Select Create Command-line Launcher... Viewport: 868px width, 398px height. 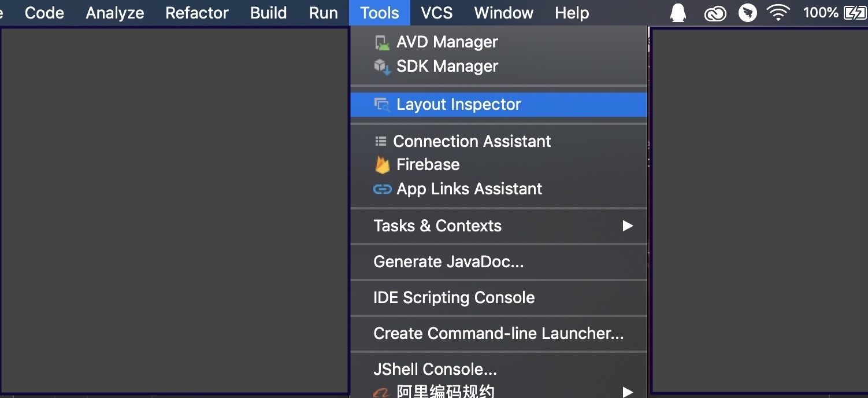pyautogui.click(x=498, y=333)
